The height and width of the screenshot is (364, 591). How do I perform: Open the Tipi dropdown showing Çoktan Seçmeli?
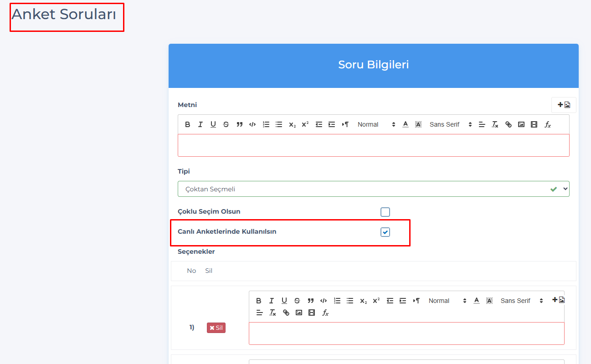point(373,189)
